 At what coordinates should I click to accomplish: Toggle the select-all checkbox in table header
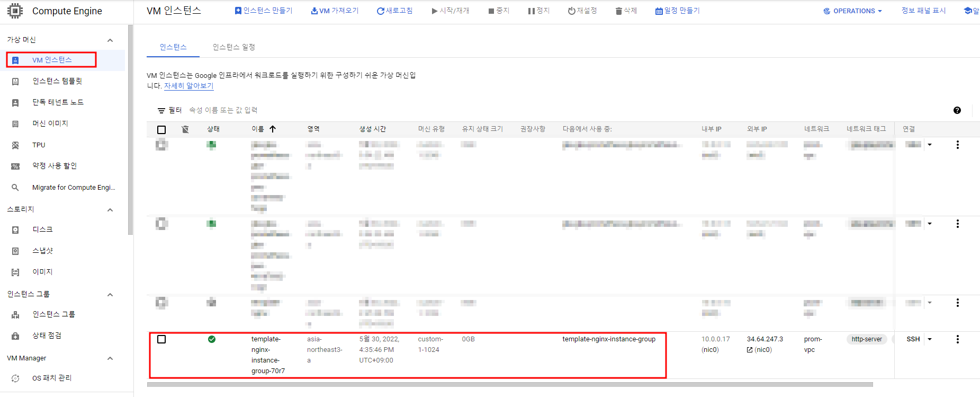(161, 129)
